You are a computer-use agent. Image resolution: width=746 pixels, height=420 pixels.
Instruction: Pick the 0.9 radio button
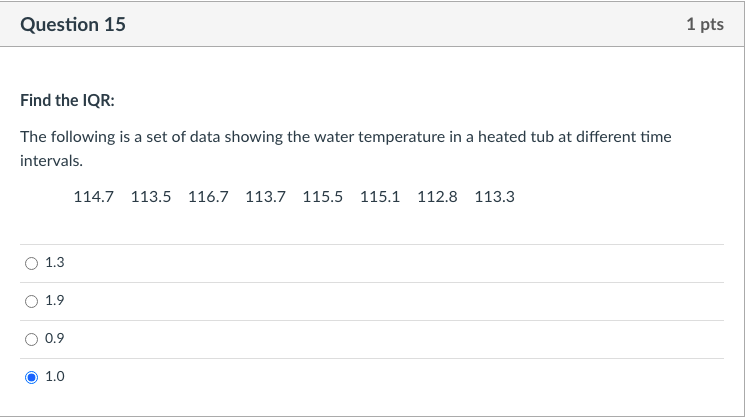[x=32, y=339]
